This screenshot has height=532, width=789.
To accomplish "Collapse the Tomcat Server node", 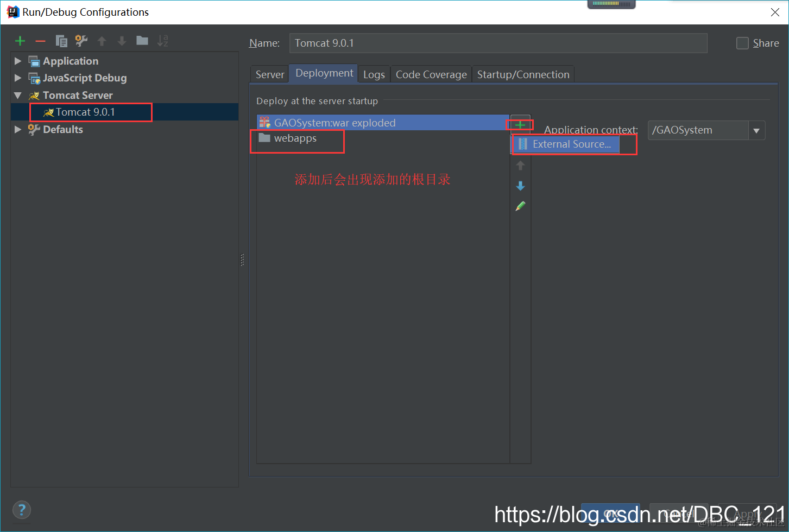I will [x=18, y=95].
